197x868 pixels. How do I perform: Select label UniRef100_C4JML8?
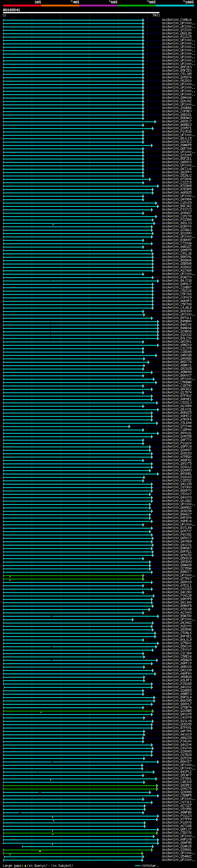pyautogui.click(x=177, y=308)
